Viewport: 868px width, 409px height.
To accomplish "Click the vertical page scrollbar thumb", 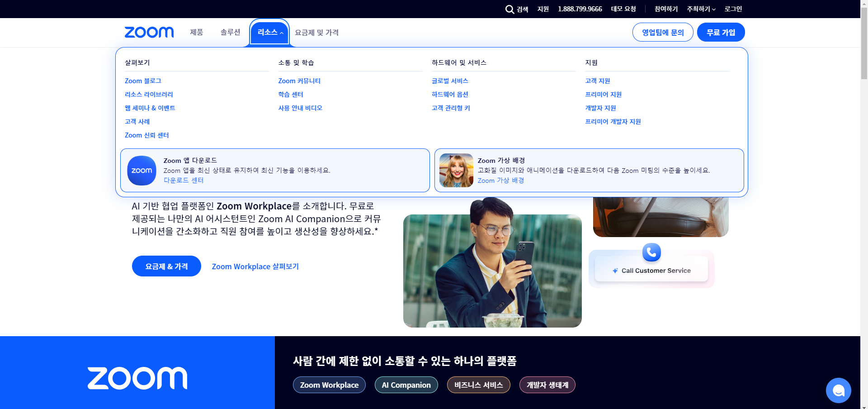I will click(x=864, y=43).
